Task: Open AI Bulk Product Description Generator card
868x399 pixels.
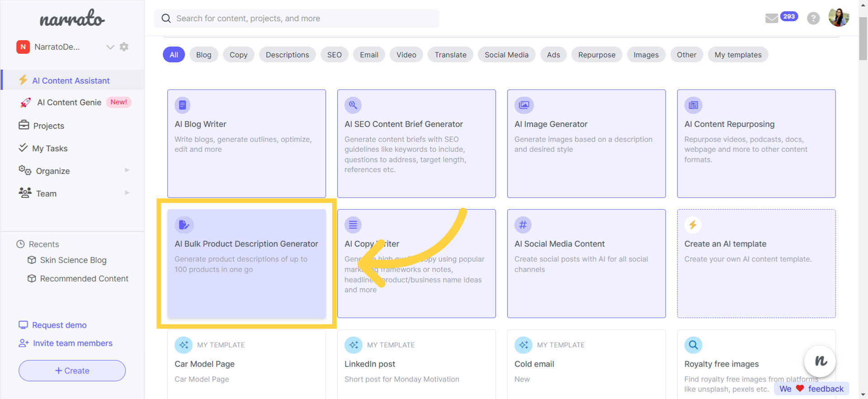Action: click(246, 263)
